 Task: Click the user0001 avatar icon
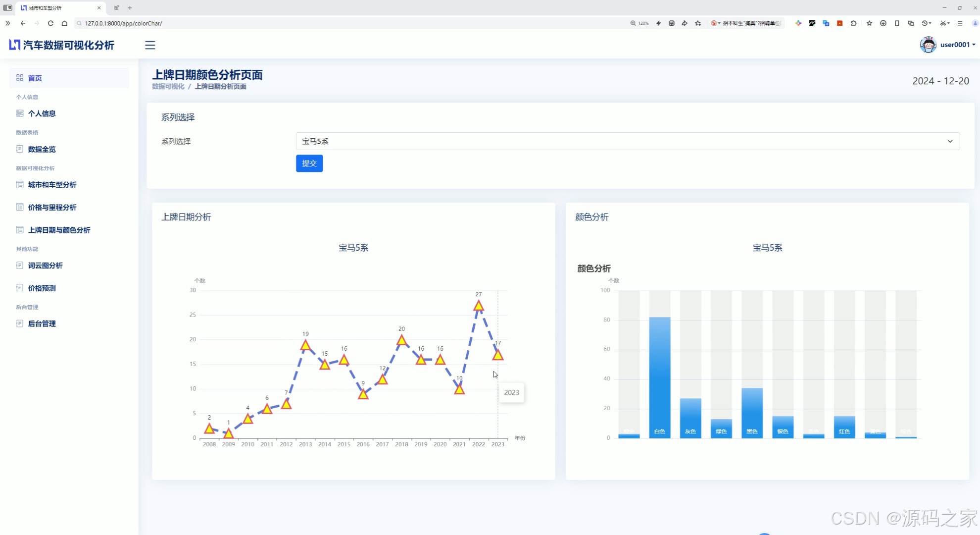928,45
